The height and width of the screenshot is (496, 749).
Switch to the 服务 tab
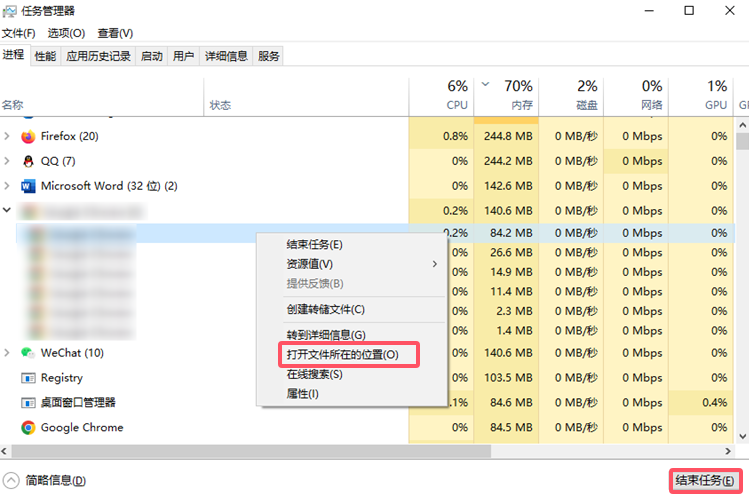(268, 56)
